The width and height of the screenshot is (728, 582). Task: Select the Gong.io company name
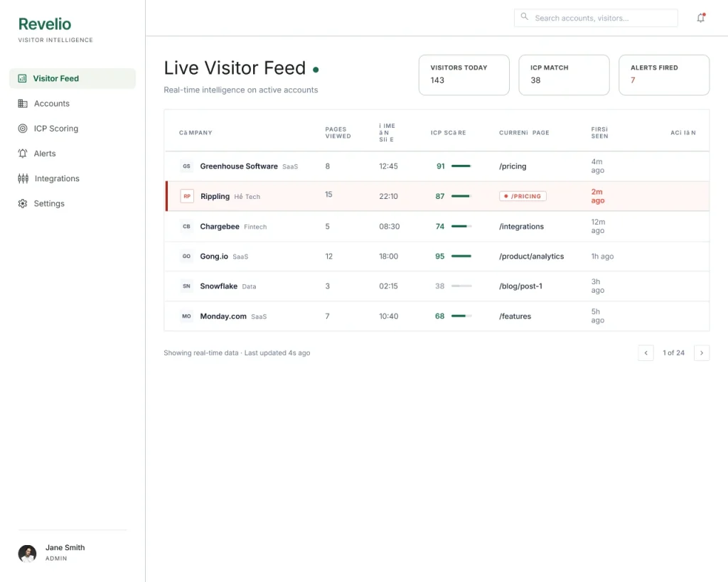point(214,257)
